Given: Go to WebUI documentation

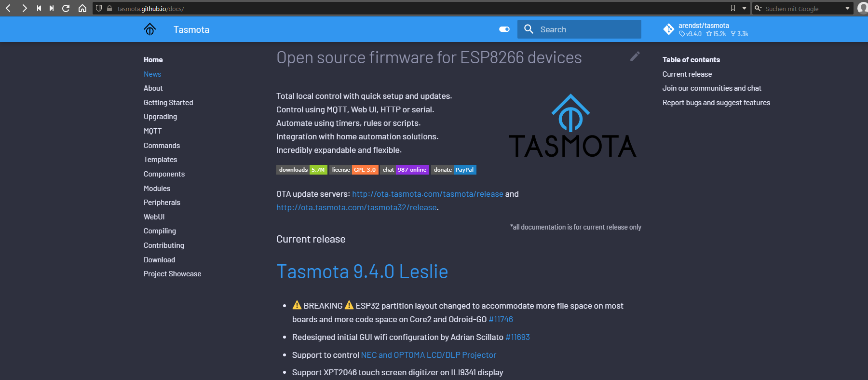Looking at the screenshot, I should point(154,217).
